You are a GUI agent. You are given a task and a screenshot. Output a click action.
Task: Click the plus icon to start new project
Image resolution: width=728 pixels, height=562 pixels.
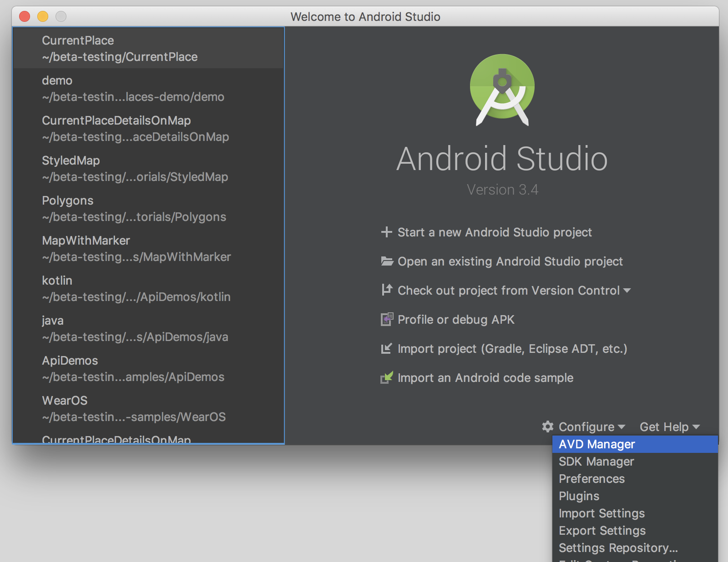click(x=386, y=232)
